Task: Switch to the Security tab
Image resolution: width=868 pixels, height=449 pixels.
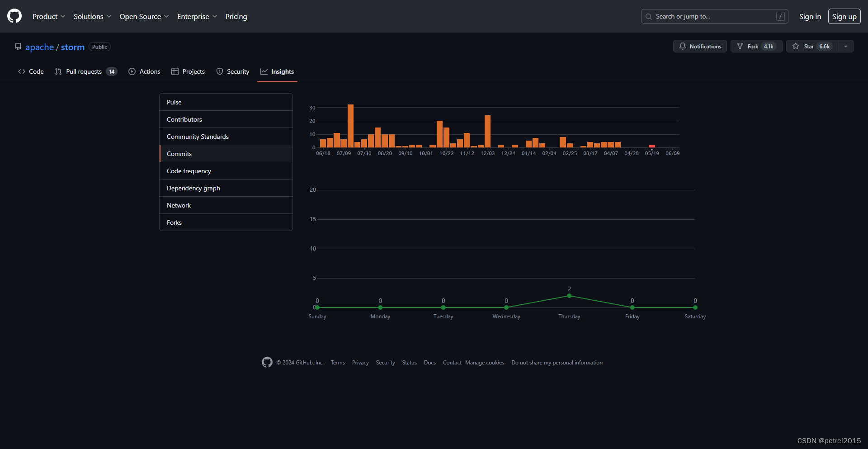Action: (233, 71)
